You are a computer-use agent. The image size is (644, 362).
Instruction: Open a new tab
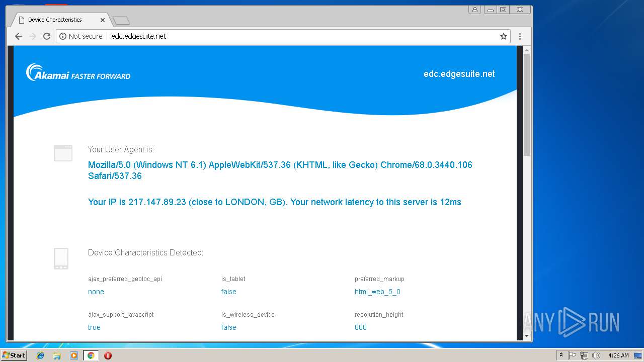[x=121, y=21]
